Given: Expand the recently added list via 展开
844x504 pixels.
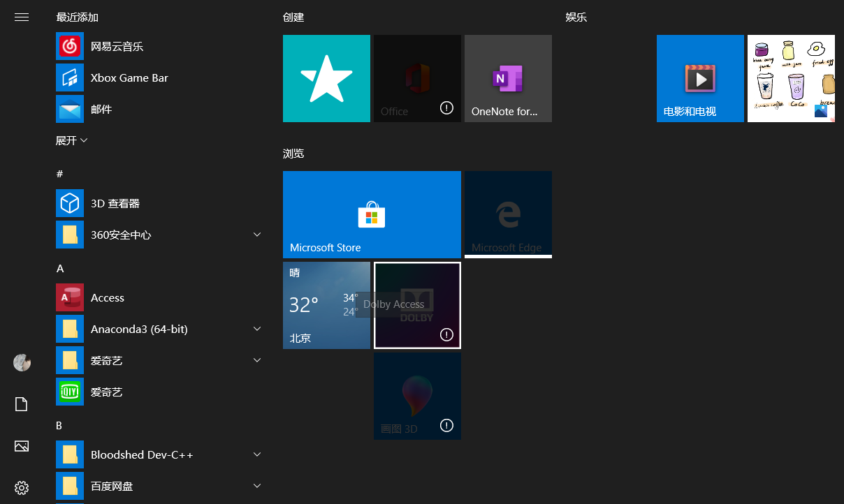Looking at the screenshot, I should coord(71,140).
